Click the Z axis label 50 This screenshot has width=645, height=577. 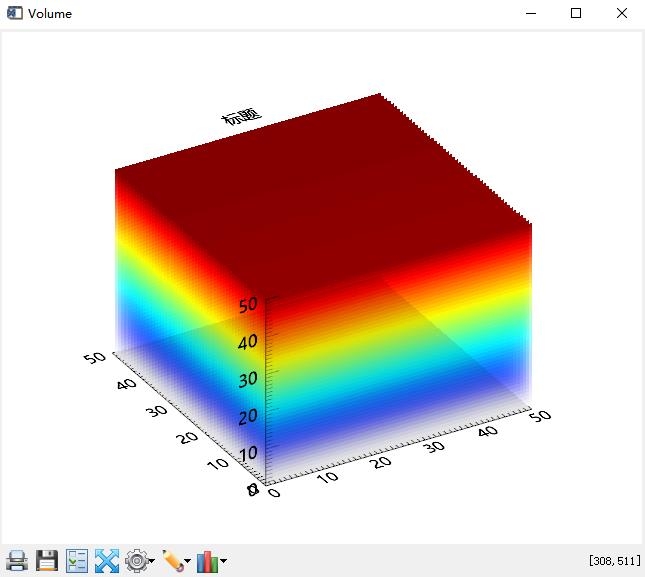point(248,304)
